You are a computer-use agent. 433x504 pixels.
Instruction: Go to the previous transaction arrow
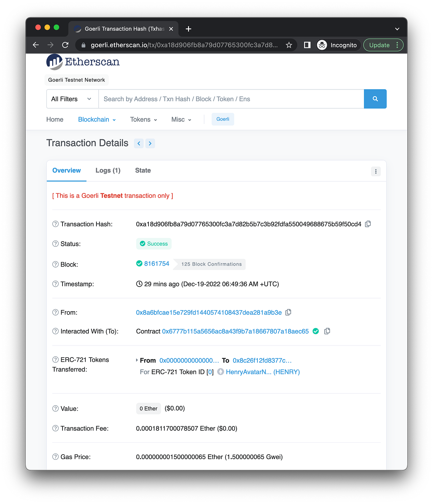(139, 143)
